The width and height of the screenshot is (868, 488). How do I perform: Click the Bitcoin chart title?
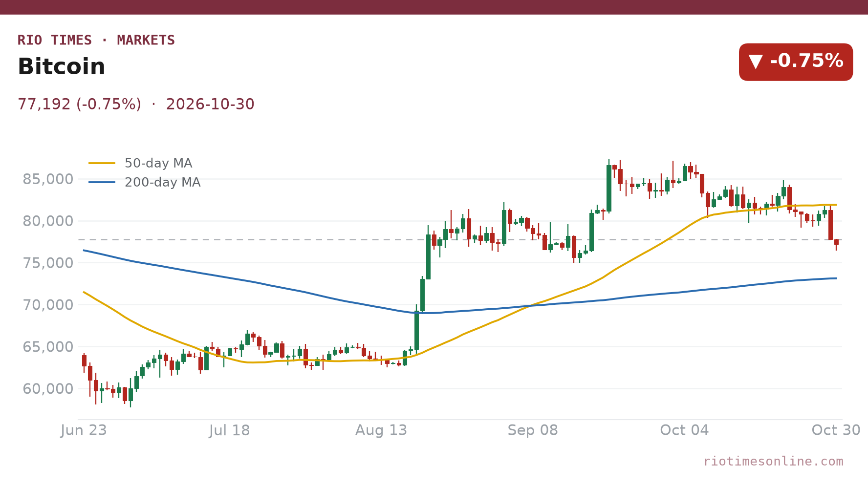coord(62,67)
